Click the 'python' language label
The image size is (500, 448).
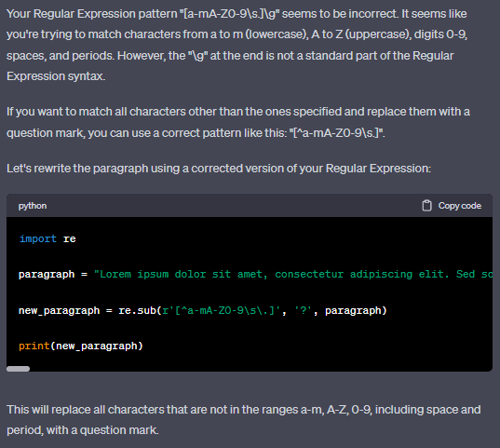point(33,206)
